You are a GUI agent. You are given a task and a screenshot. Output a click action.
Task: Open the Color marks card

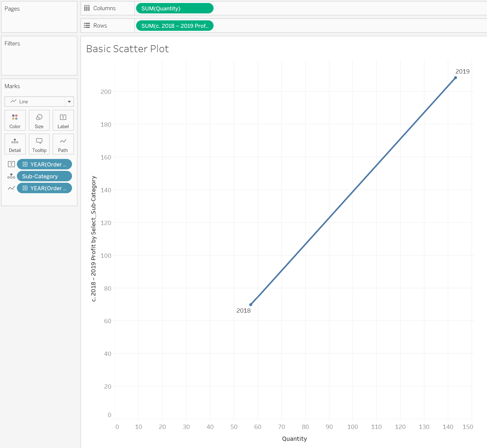[x=15, y=120]
